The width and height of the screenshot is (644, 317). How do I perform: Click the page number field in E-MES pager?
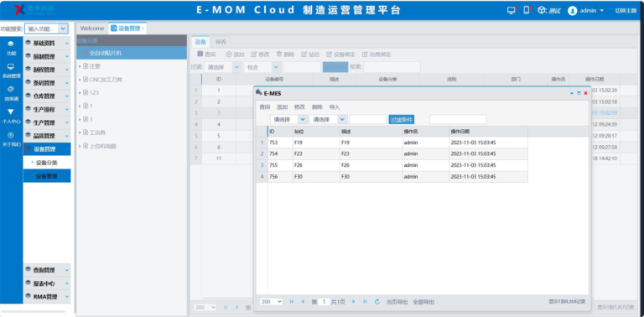324,302
